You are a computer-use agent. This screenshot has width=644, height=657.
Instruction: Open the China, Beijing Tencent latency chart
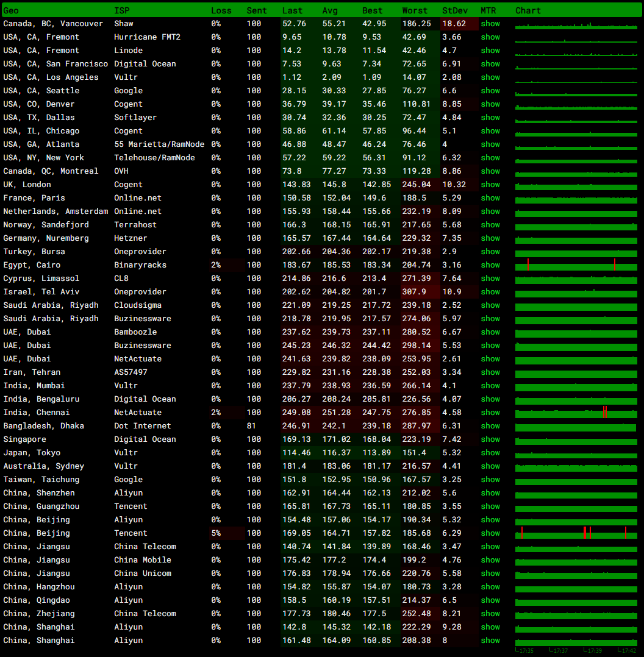click(576, 533)
